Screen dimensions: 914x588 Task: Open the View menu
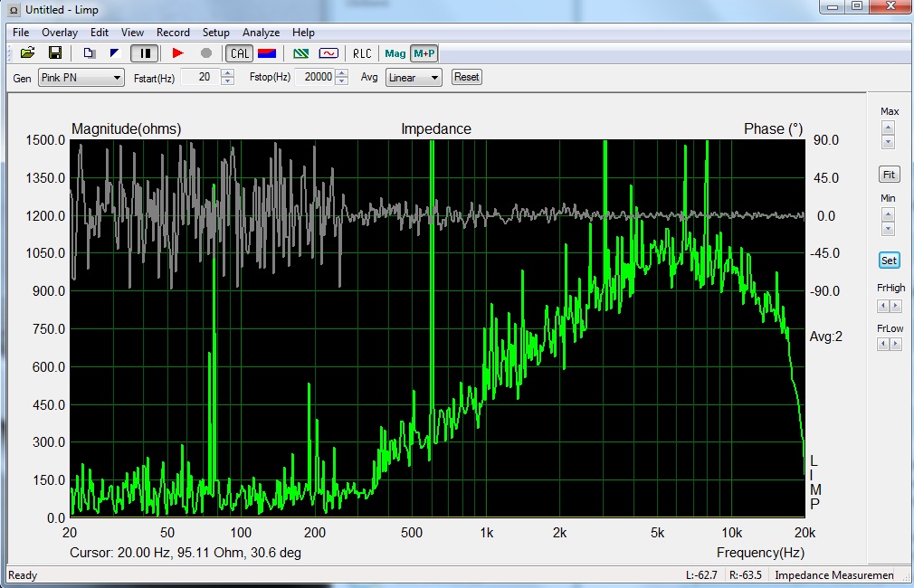pyautogui.click(x=132, y=33)
